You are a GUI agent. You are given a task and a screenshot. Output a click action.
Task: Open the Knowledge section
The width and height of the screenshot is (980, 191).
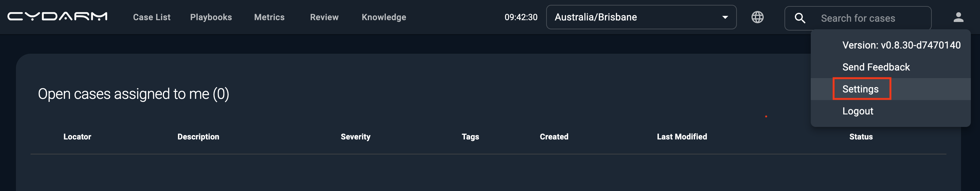(x=383, y=17)
